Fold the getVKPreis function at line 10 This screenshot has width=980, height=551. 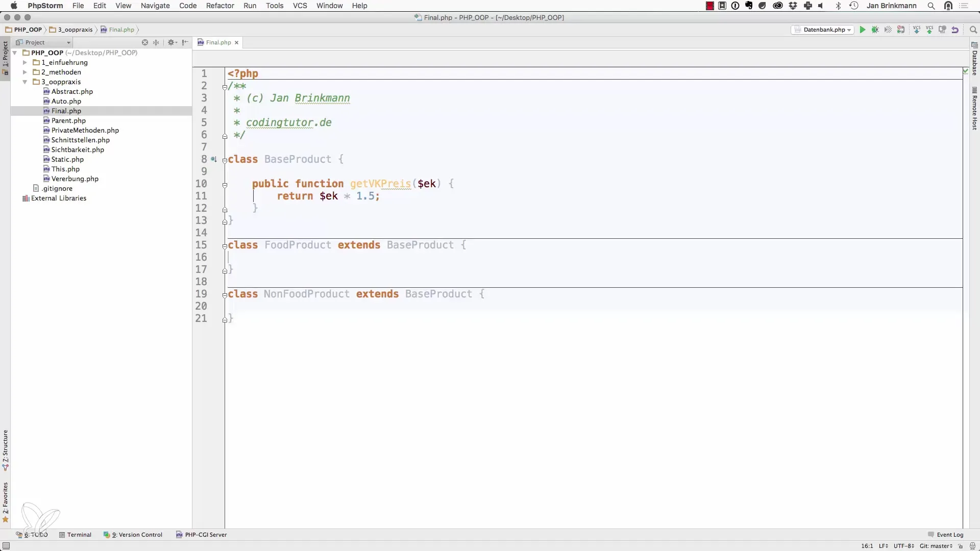click(x=225, y=185)
